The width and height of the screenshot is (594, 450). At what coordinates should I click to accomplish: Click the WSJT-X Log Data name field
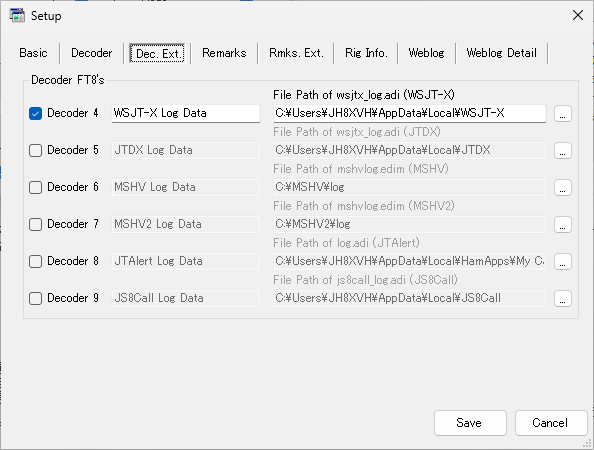(186, 113)
